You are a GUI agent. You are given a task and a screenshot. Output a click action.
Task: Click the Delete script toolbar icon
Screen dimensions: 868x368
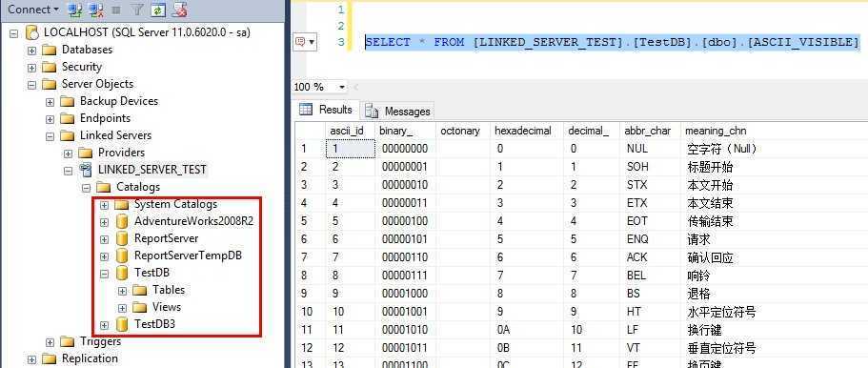178,10
